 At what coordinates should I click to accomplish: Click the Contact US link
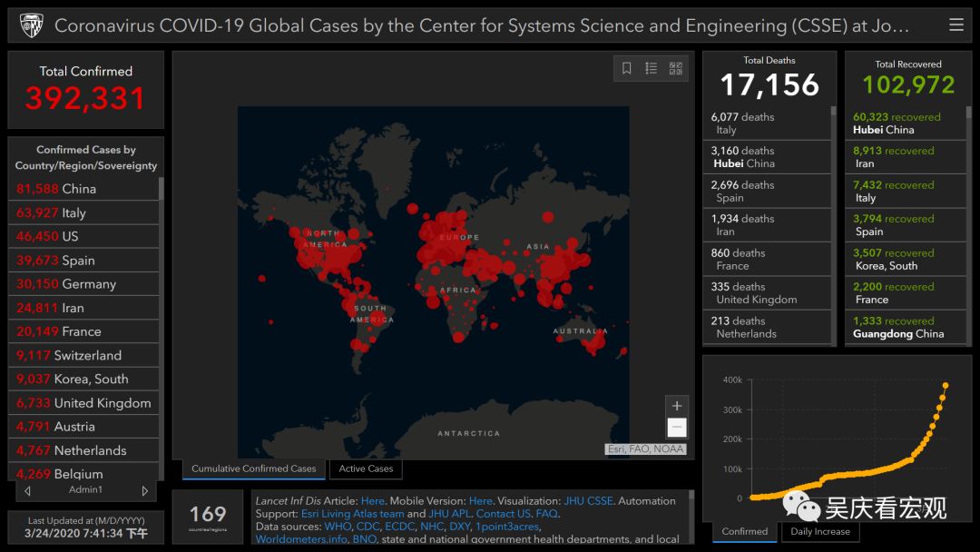pos(503,514)
